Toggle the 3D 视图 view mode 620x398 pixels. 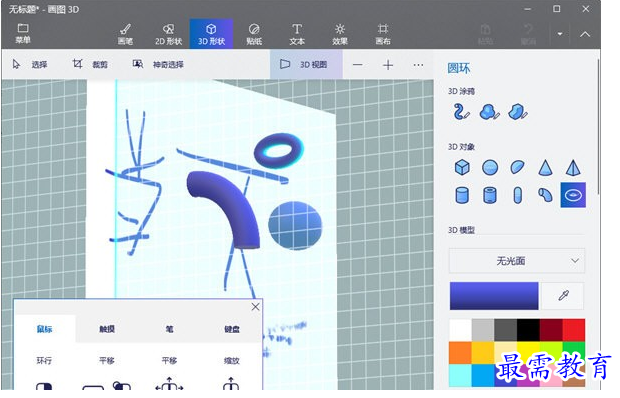pos(306,64)
